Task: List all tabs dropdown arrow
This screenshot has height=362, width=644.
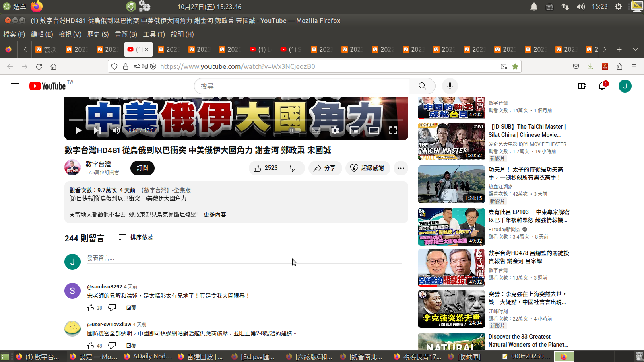Action: point(636,49)
